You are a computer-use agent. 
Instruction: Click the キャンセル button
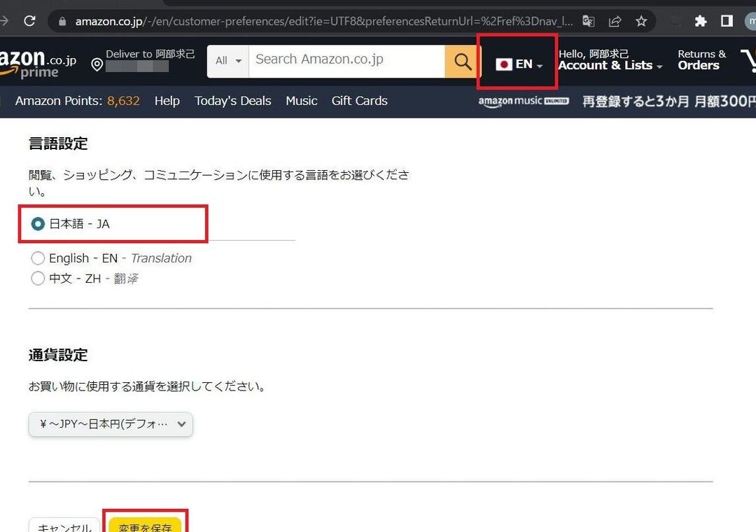tap(64, 526)
